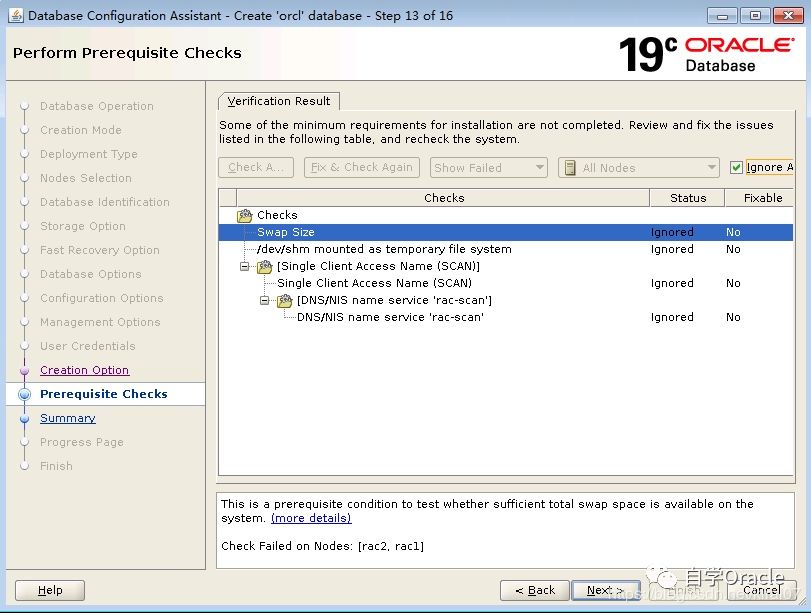Maximize the Database Configuration Assistant window

755,16
